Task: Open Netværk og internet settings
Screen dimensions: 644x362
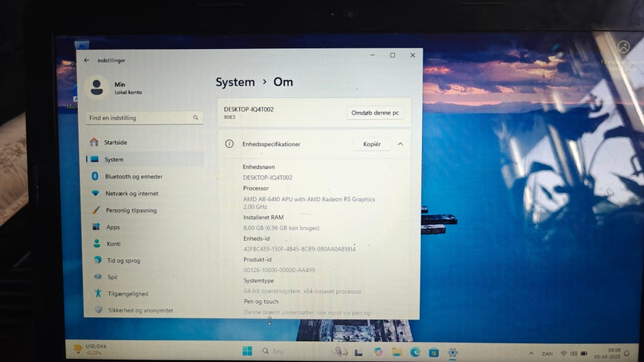Action: [131, 193]
